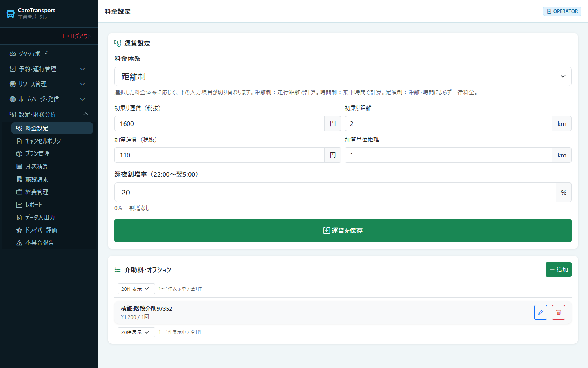Focus the 加算単位距離 input field
This screenshot has width=588, height=368.
pos(448,155)
